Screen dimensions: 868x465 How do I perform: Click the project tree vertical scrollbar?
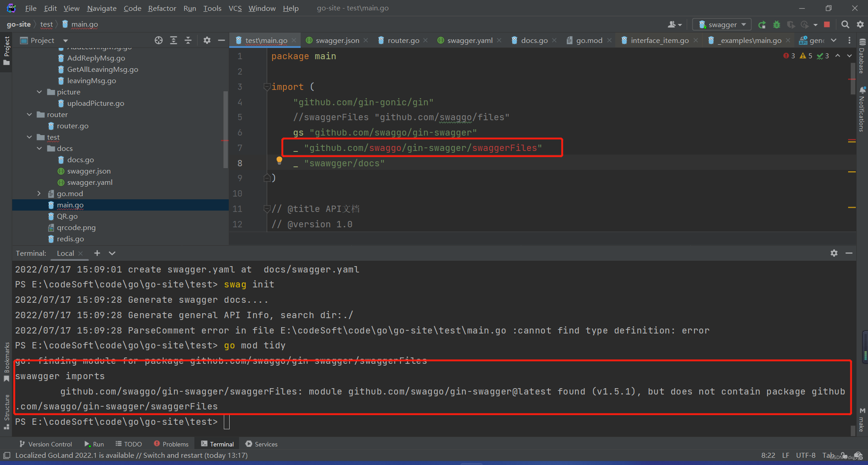pyautogui.click(x=225, y=129)
